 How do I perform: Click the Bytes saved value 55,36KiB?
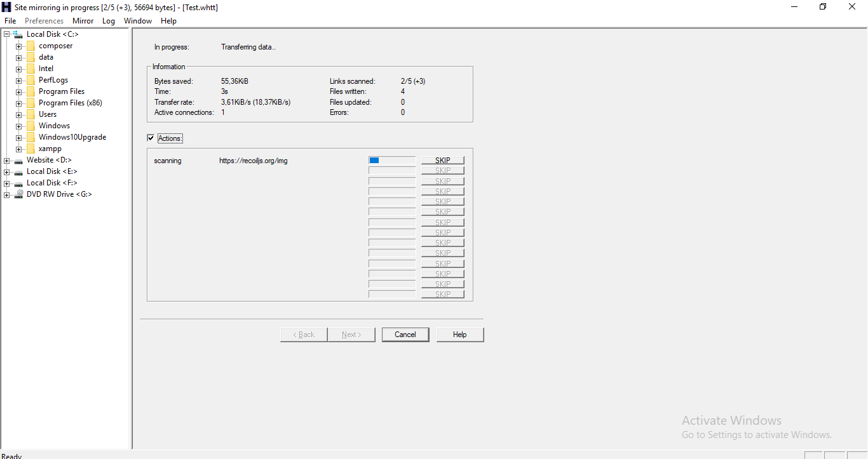click(x=234, y=81)
